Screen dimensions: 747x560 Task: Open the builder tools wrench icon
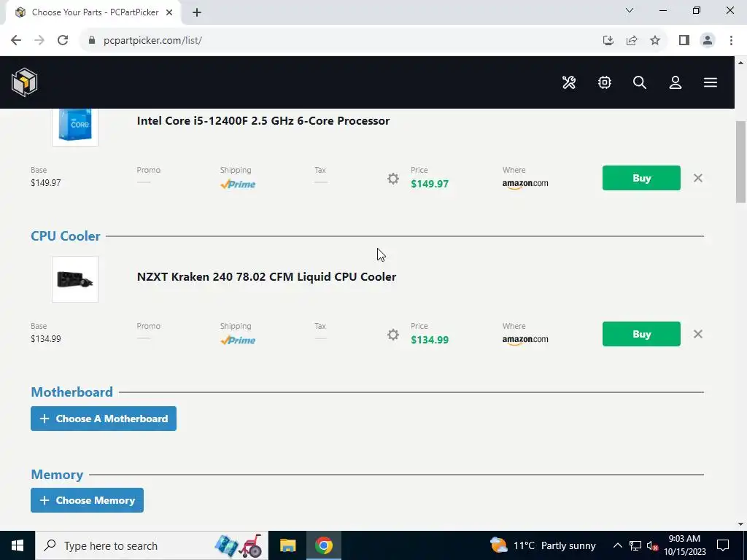point(569,82)
